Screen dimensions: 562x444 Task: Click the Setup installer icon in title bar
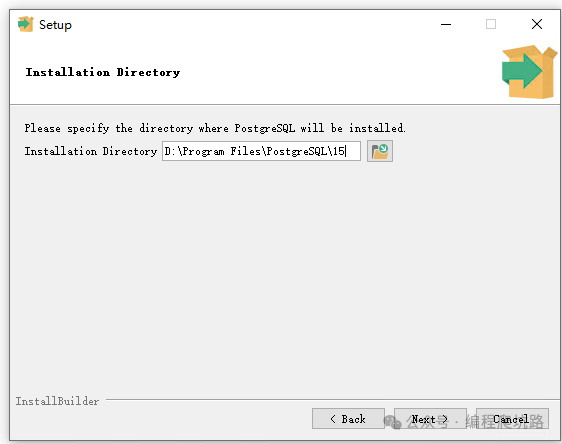[x=25, y=24]
